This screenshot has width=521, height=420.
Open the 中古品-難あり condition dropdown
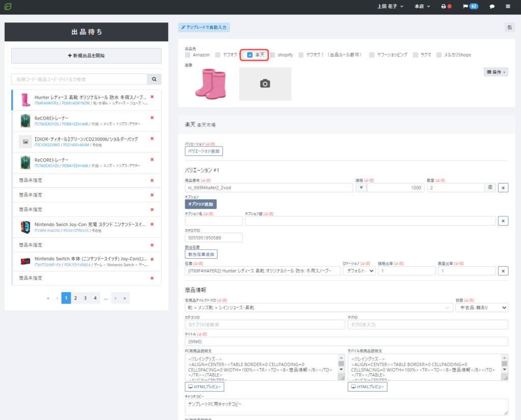pyautogui.click(x=482, y=307)
